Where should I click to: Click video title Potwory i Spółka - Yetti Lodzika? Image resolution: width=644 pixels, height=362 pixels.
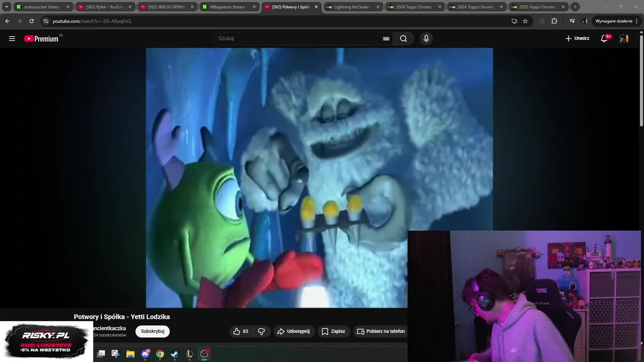point(122,317)
